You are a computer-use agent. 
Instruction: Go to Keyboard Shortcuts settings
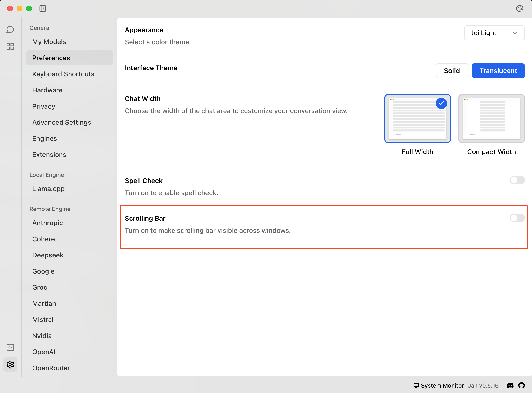pyautogui.click(x=63, y=74)
